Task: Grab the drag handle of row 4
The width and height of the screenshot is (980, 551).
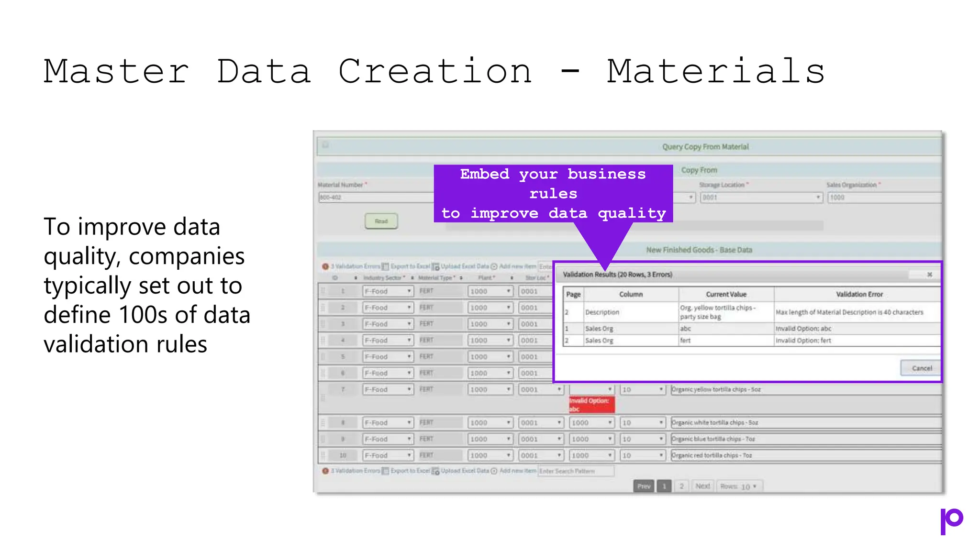Action: [323, 340]
